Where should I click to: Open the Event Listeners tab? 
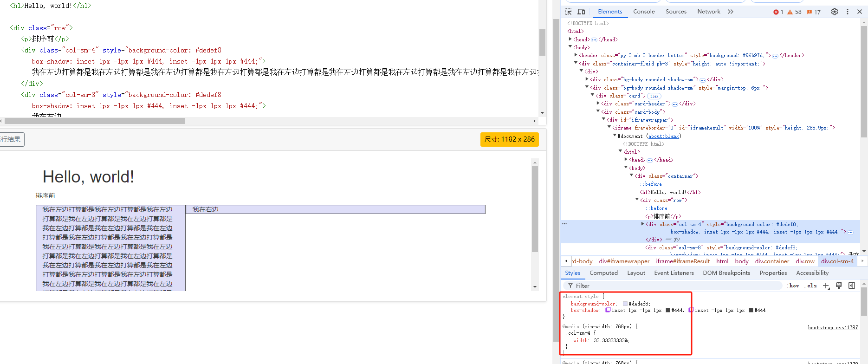tap(674, 273)
